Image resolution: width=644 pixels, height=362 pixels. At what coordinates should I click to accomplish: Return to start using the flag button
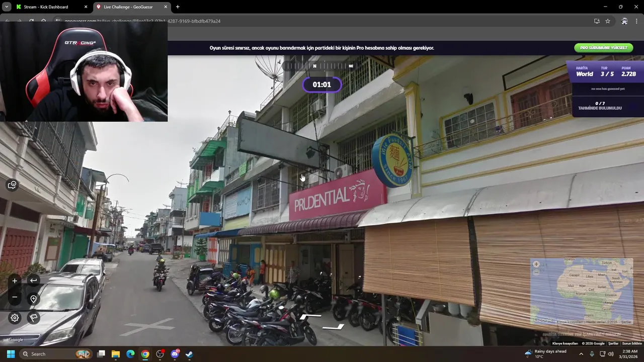[33, 318]
